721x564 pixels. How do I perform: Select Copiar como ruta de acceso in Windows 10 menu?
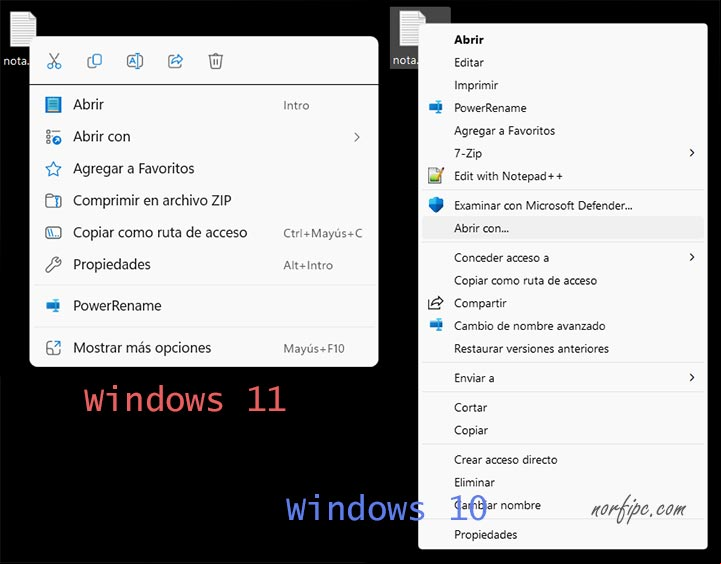point(563,280)
